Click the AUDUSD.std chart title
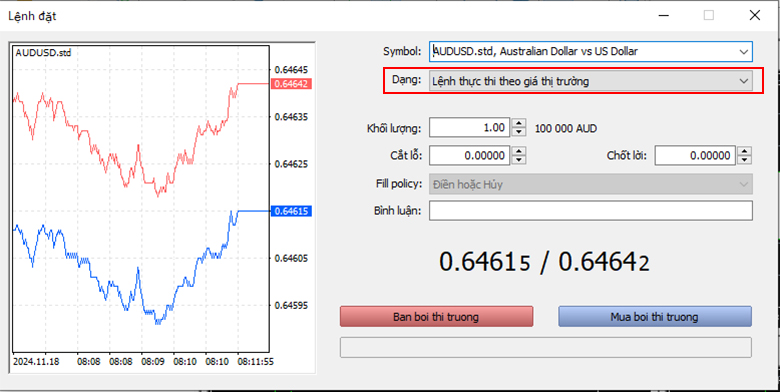780x392 pixels. 43,53
